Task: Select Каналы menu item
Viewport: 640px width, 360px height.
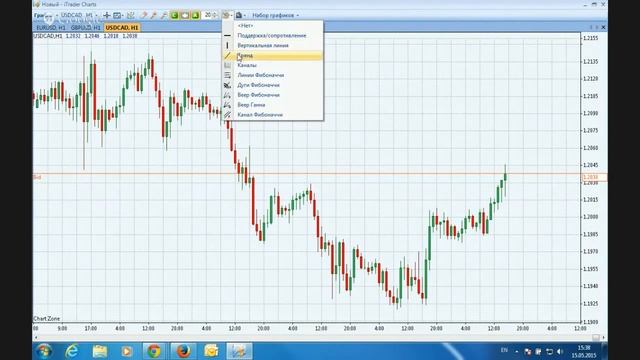Action: point(273,65)
